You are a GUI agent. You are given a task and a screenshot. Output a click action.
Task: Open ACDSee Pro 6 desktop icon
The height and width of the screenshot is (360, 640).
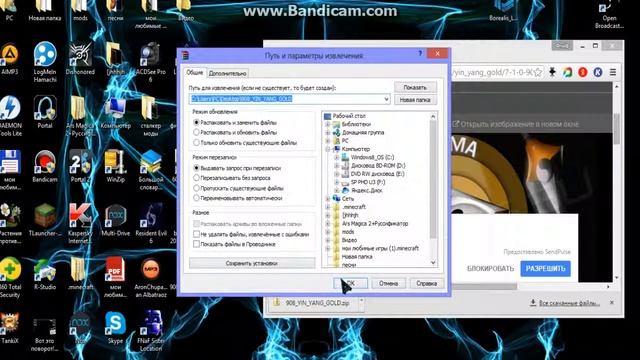[x=151, y=62]
